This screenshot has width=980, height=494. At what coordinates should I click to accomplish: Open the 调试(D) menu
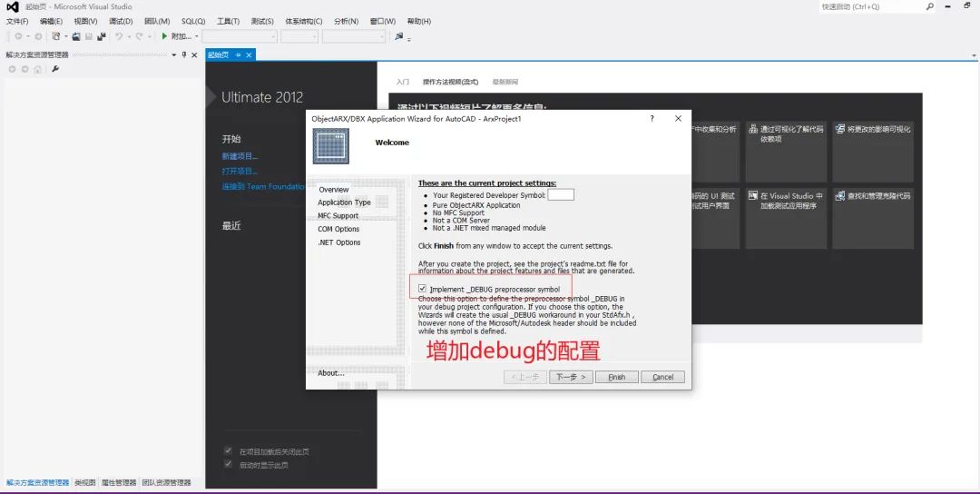pyautogui.click(x=121, y=21)
